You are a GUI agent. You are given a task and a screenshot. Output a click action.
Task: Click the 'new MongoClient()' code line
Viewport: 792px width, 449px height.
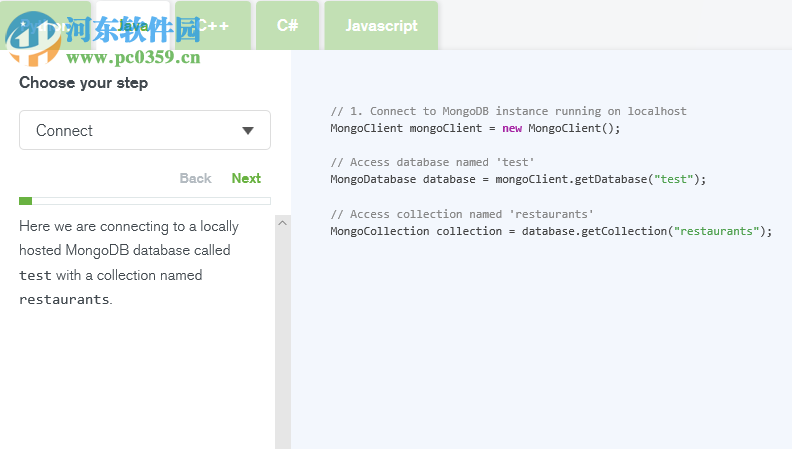coord(475,128)
